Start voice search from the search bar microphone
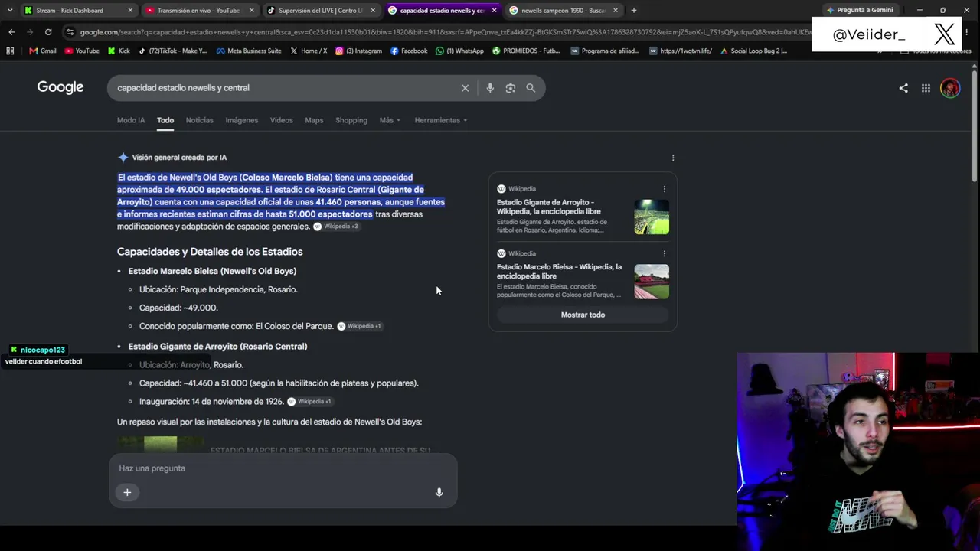Image resolution: width=980 pixels, height=551 pixels. [x=490, y=88]
